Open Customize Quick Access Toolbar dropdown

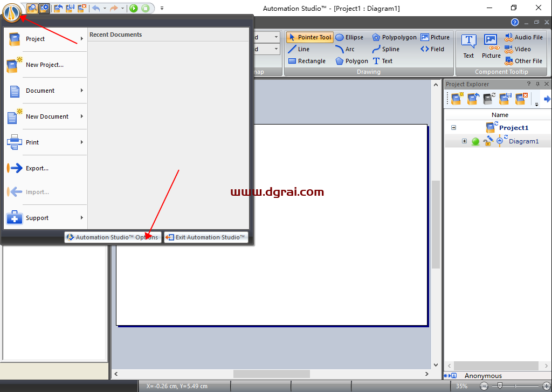coord(162,8)
